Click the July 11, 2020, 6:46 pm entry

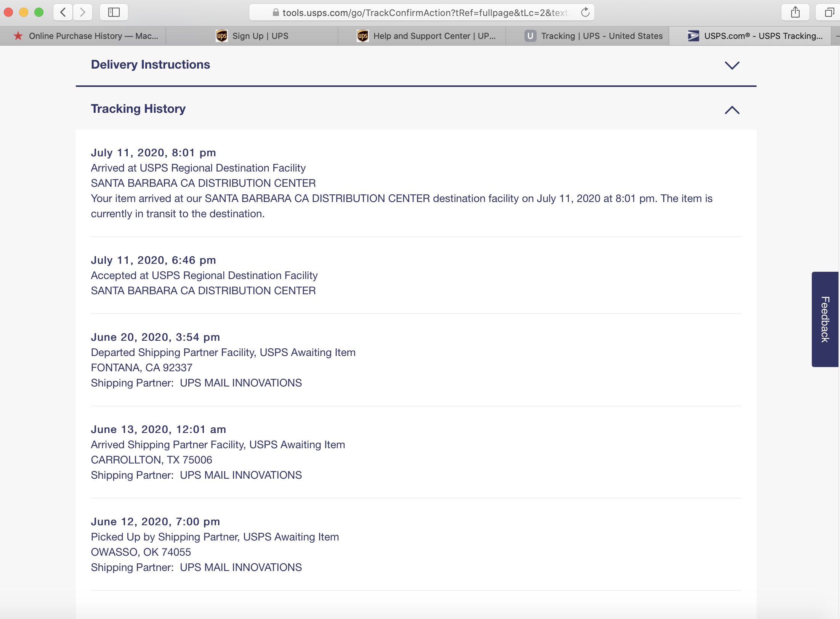click(154, 260)
